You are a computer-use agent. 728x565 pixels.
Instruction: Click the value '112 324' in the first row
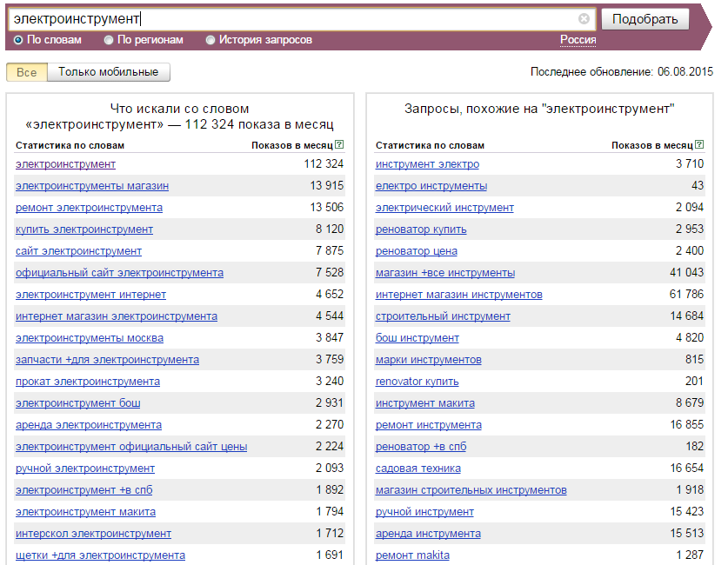(x=324, y=164)
